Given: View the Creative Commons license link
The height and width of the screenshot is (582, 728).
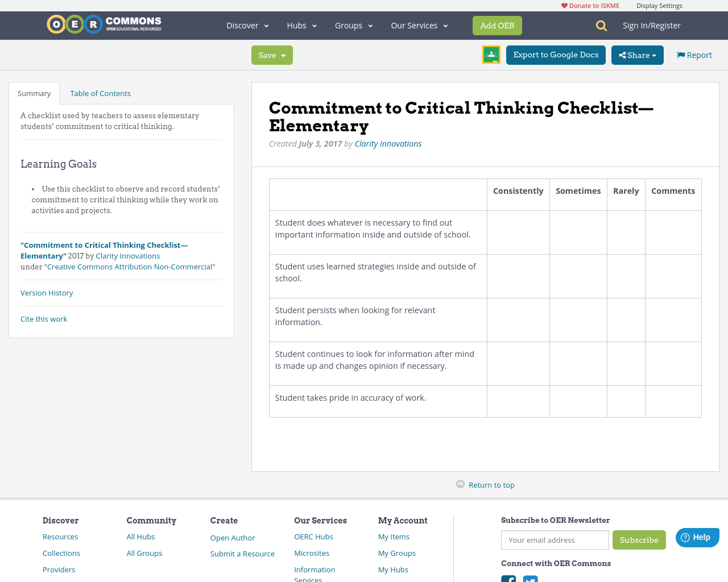Looking at the screenshot, I should [130, 266].
